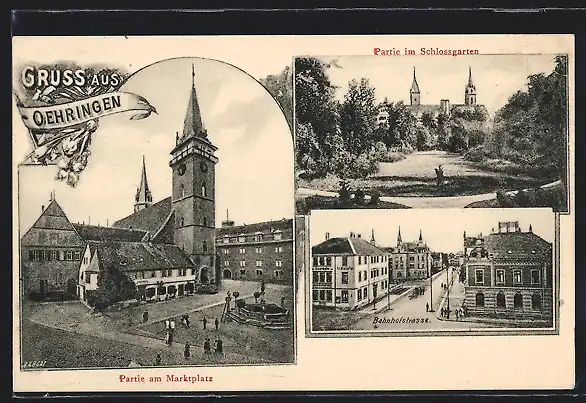Click the 'Bahnhofstrasse.' label inside photo
The image size is (586, 403).
402,320
